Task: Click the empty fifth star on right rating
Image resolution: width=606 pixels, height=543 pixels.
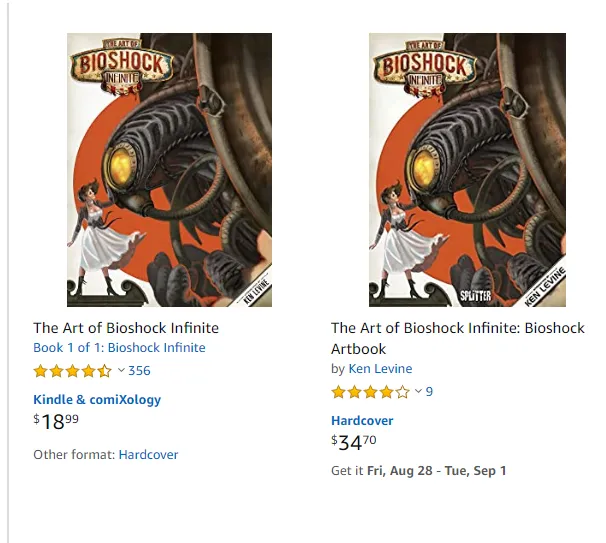Action: tap(402, 392)
